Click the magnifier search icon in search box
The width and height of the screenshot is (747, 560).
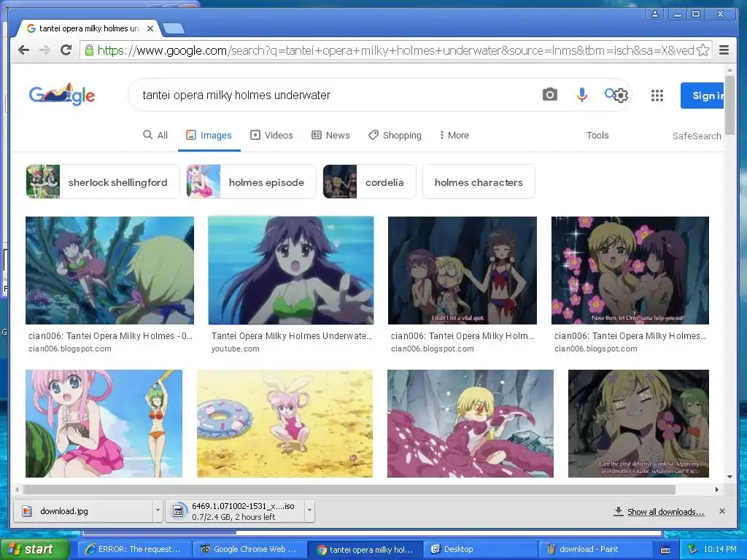coord(610,93)
